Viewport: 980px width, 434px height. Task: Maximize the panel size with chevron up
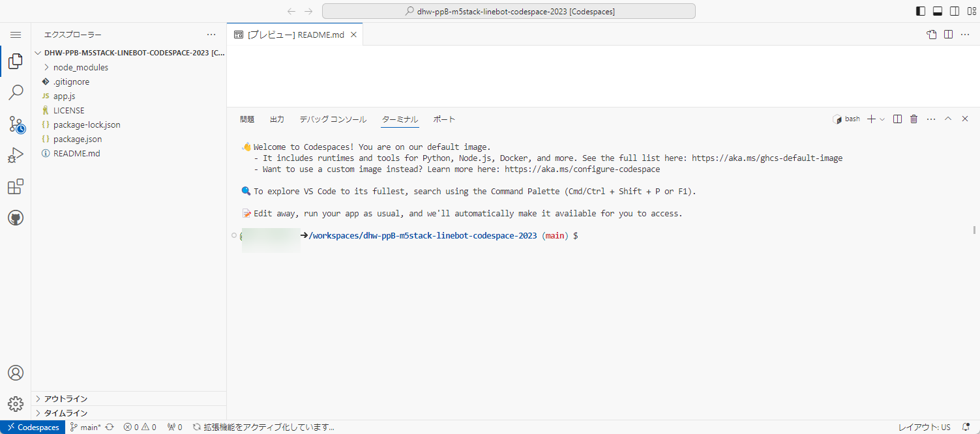point(948,119)
